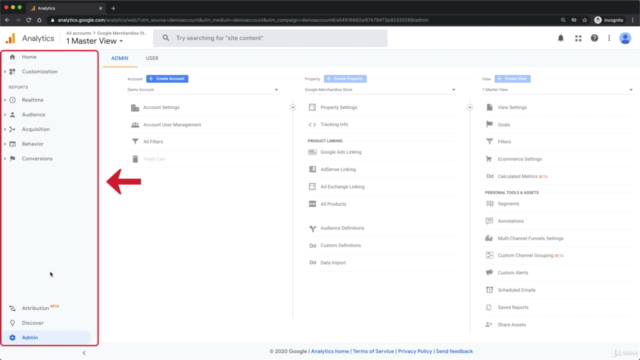The width and height of the screenshot is (640, 360).
Task: Click the Custom Alerts megaphone icon
Action: (x=489, y=272)
